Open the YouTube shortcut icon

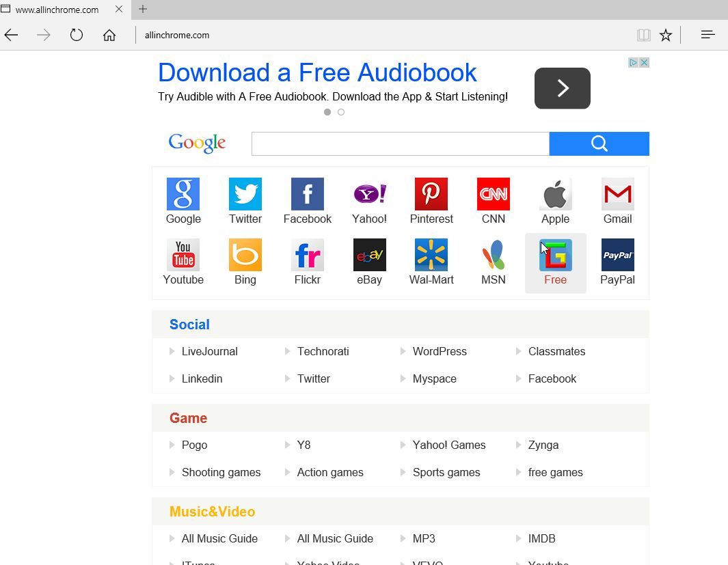(183, 254)
